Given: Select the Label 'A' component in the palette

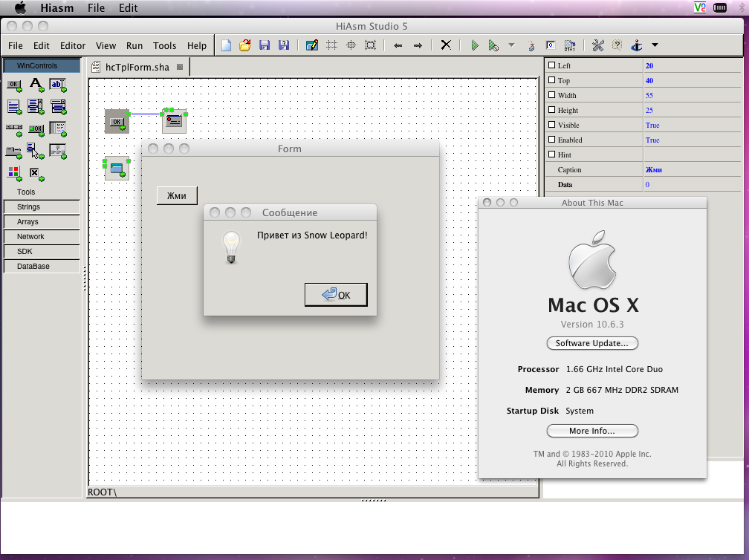Looking at the screenshot, I should (35, 84).
